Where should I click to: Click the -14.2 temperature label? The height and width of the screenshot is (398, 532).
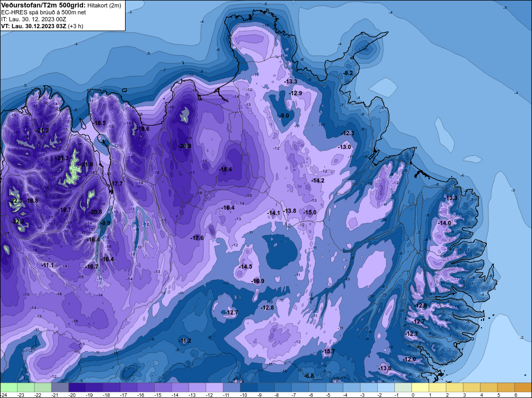tap(318, 180)
